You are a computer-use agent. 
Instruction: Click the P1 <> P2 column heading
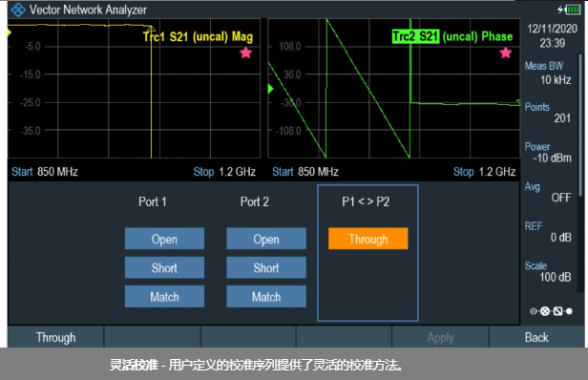(x=366, y=201)
